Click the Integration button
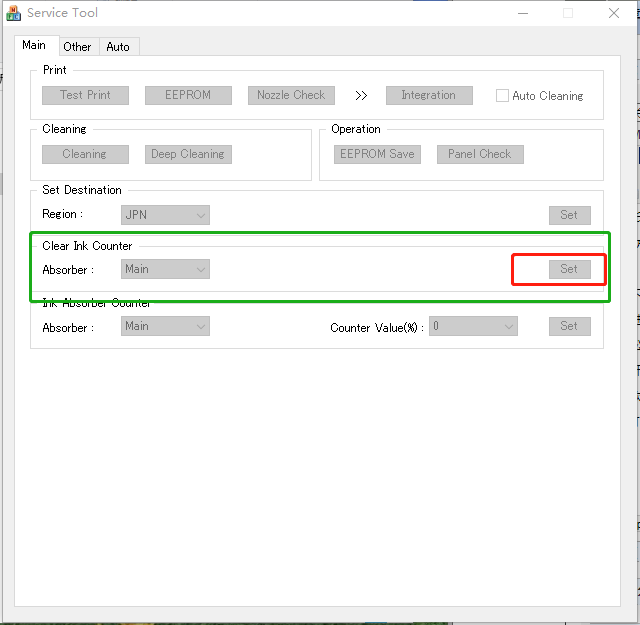The height and width of the screenshot is (625, 640). click(x=429, y=95)
